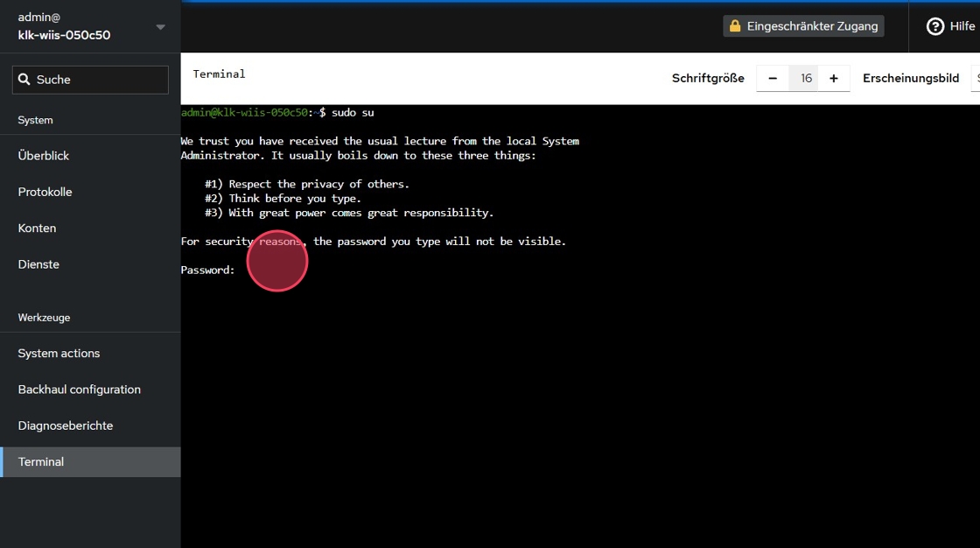The width and height of the screenshot is (980, 548).
Task: Click the terminal Password prompt line
Action: pyautogui.click(x=208, y=270)
